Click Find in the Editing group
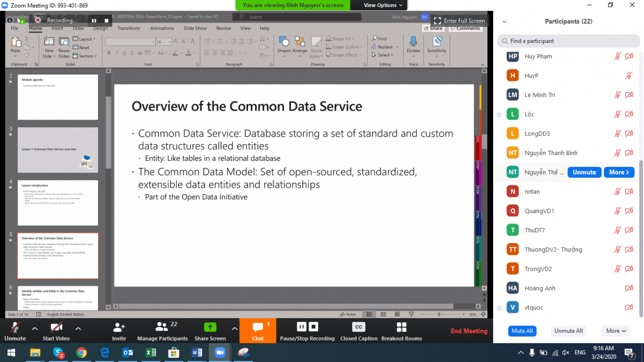644x362 pixels. [379, 39]
